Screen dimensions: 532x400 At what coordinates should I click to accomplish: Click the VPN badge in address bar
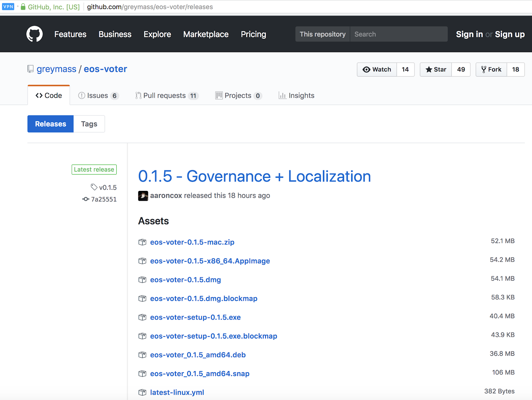click(x=8, y=7)
